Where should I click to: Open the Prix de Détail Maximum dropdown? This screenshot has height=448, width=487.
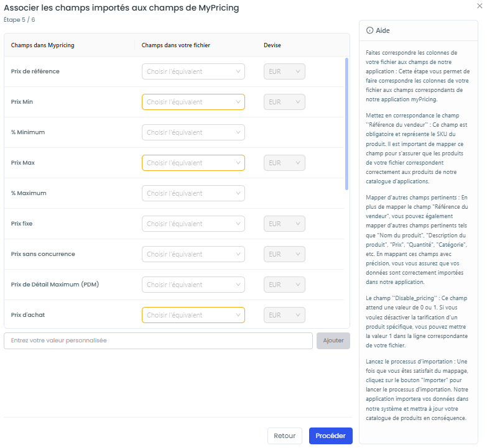[x=193, y=284]
